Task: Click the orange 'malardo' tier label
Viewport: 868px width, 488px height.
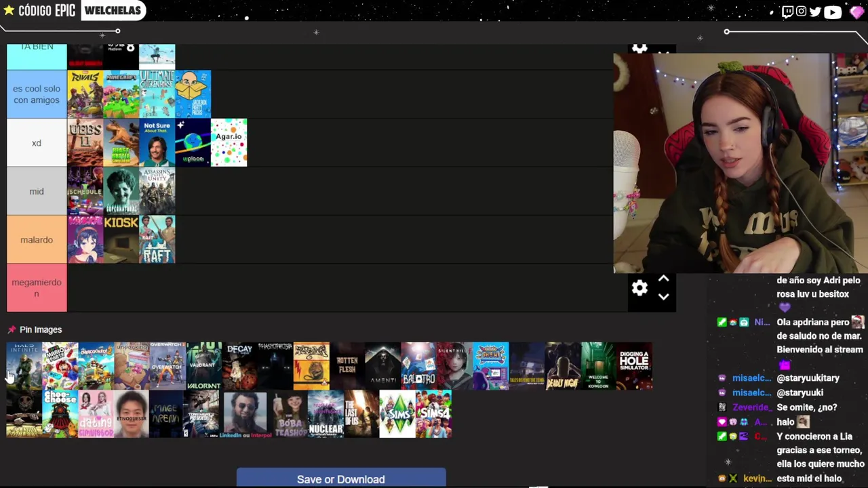Action: (x=37, y=240)
